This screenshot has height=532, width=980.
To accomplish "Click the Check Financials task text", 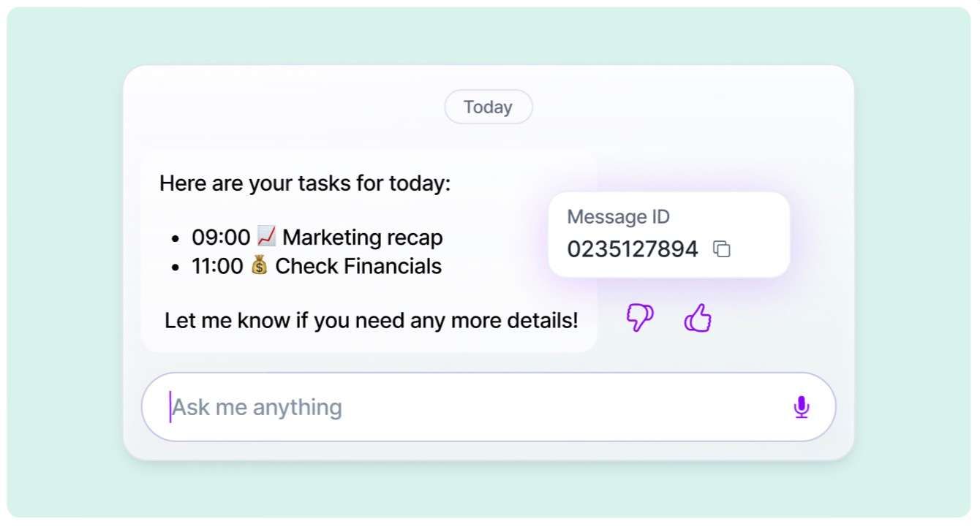I will (x=358, y=266).
